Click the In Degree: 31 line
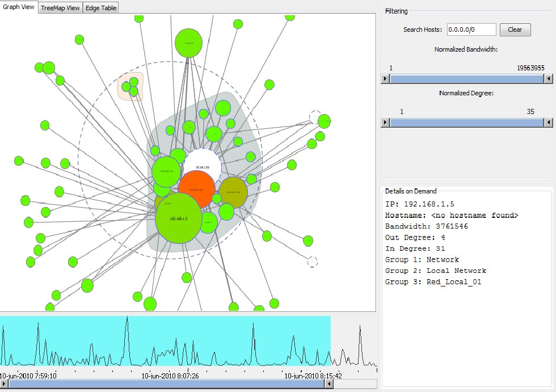Viewport: 556px width, 392px height. [x=415, y=248]
